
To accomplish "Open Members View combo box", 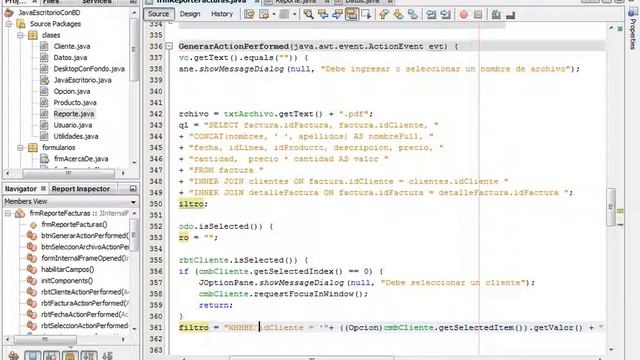I will click(x=70, y=202).
